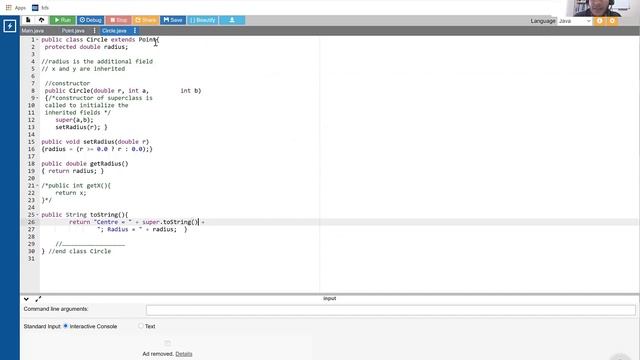Click on line number 31 in the gutter
640x360 pixels.
31,259
